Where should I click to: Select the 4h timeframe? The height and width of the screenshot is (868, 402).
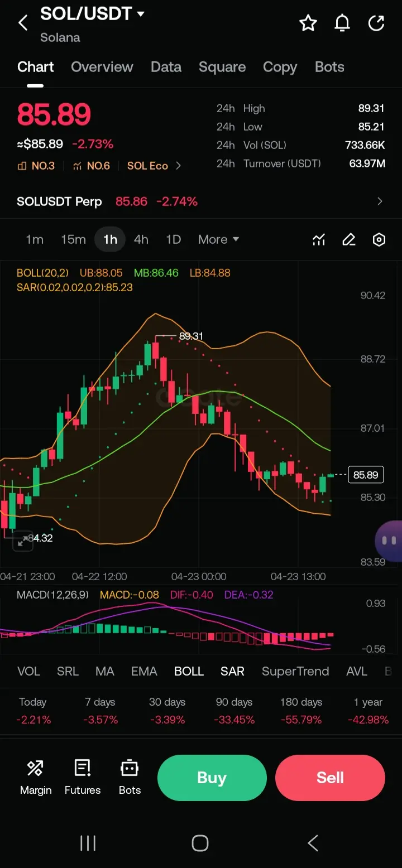pyautogui.click(x=141, y=239)
